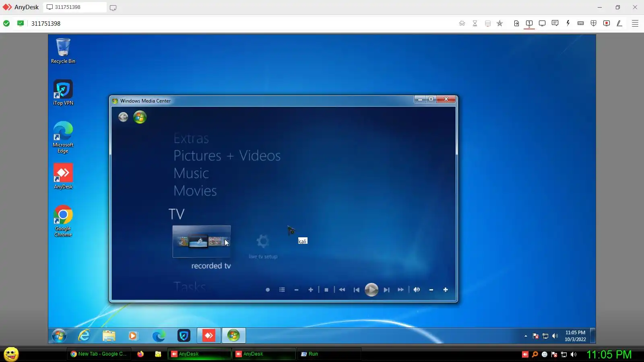Select Pictures + Videos menu entry
This screenshot has width=644, height=362.
coord(227,156)
